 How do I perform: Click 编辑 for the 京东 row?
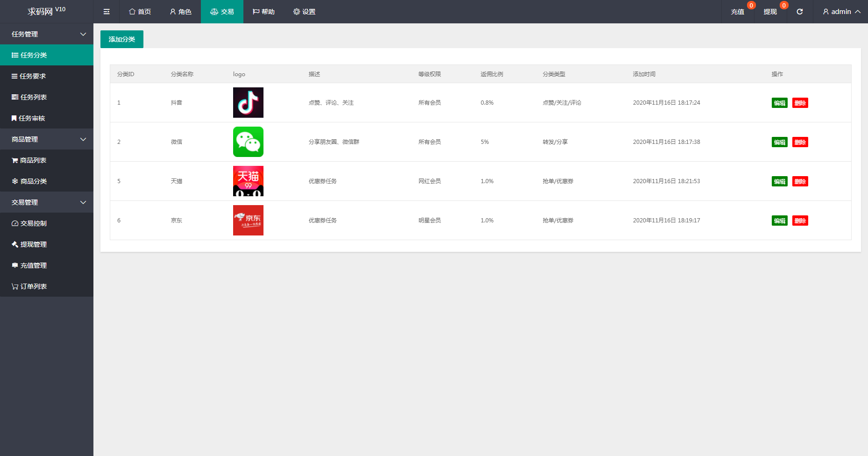click(x=780, y=221)
